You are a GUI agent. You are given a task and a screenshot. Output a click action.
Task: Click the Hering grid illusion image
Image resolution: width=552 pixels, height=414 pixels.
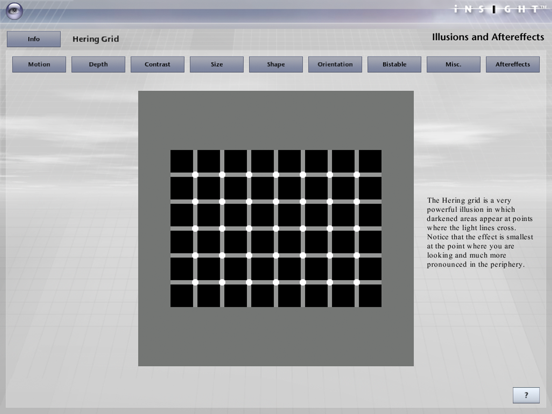tap(276, 228)
